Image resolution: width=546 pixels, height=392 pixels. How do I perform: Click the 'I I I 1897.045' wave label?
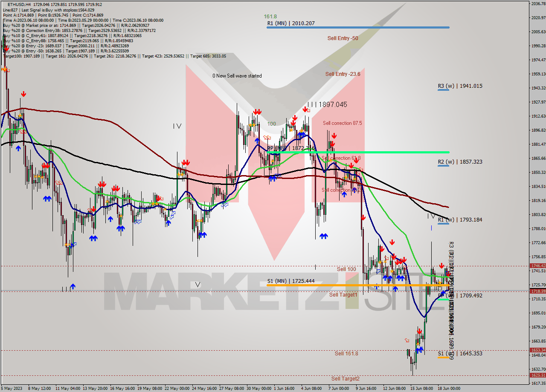pyautogui.click(x=327, y=104)
